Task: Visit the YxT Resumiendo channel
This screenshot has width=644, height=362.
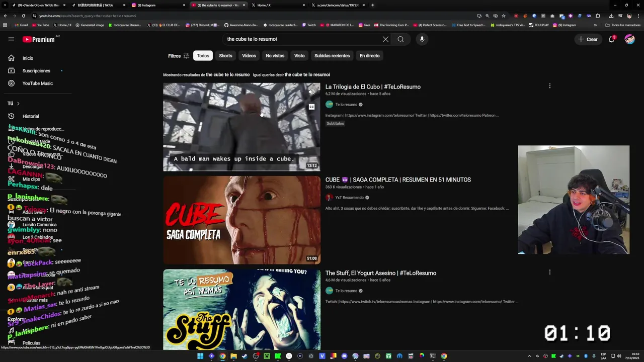Action: coord(349,198)
